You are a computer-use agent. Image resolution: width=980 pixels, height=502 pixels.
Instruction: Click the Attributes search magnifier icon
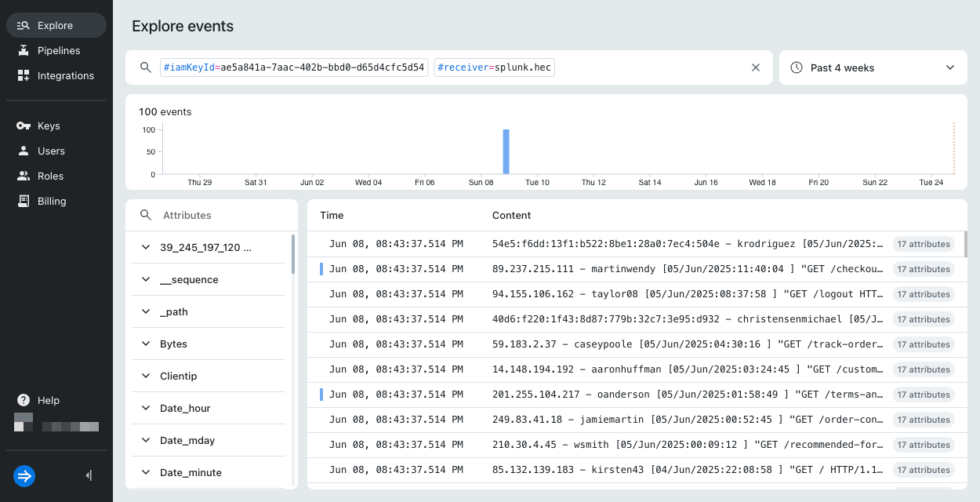pyautogui.click(x=145, y=215)
